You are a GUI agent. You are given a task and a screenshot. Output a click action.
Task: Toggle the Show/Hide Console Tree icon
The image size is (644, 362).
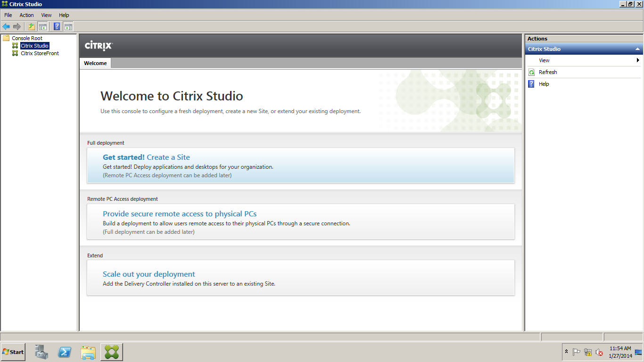42,26
